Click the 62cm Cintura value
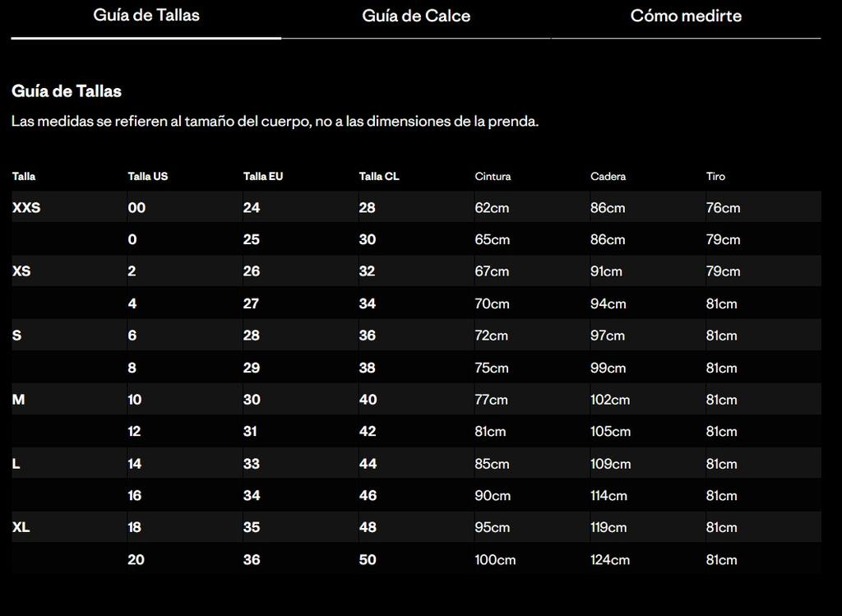 492,208
